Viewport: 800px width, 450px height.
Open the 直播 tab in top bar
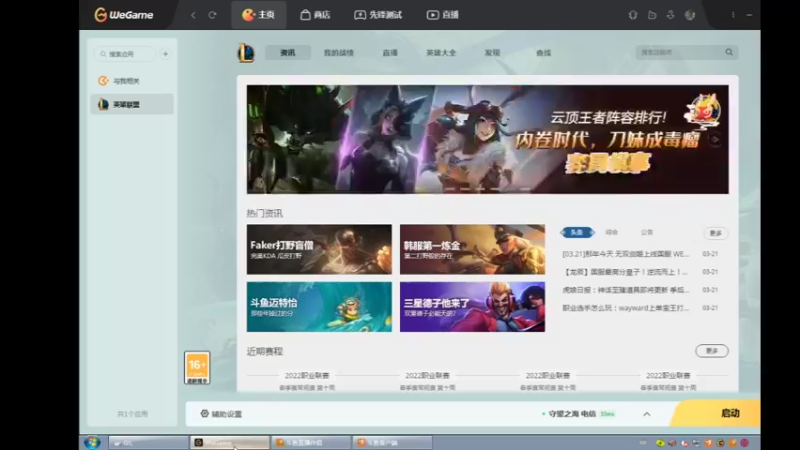[x=442, y=15]
